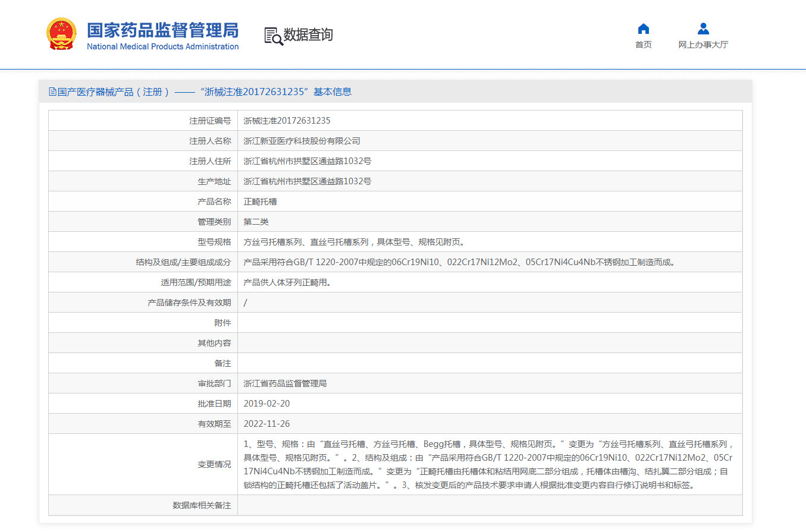Click the 第二类 management category value
Screen dimensions: 806x532
[256, 222]
